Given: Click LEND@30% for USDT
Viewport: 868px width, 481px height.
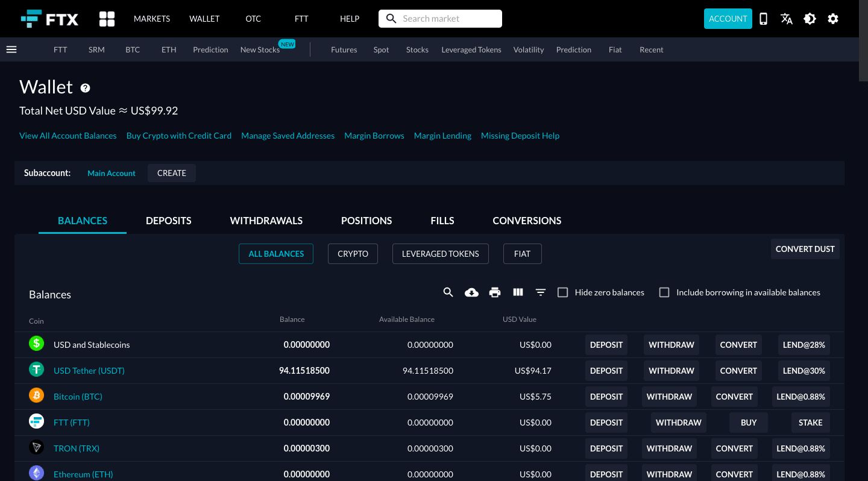Looking at the screenshot, I should point(804,371).
